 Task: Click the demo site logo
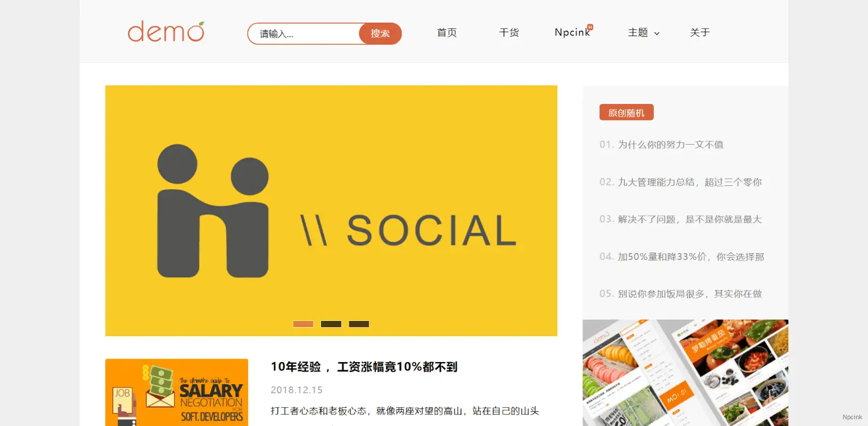tap(166, 32)
